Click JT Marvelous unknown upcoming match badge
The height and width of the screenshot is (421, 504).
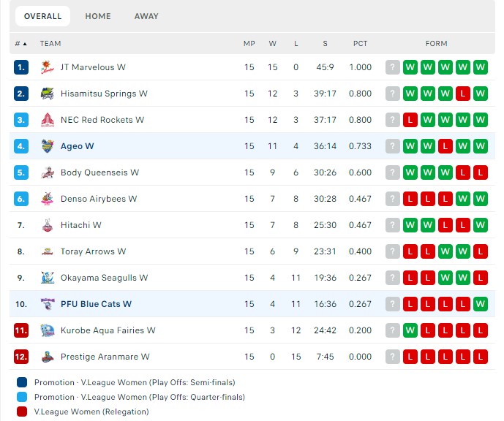(x=393, y=67)
